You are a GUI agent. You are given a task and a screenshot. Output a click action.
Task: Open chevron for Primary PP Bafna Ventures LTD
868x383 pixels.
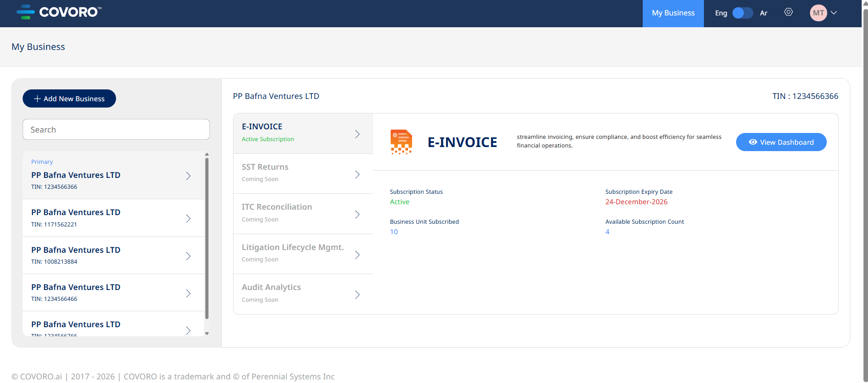(x=188, y=176)
